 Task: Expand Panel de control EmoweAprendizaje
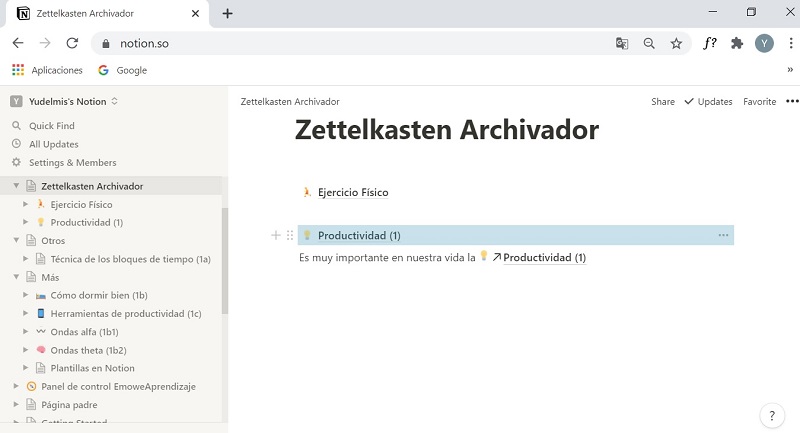point(16,386)
